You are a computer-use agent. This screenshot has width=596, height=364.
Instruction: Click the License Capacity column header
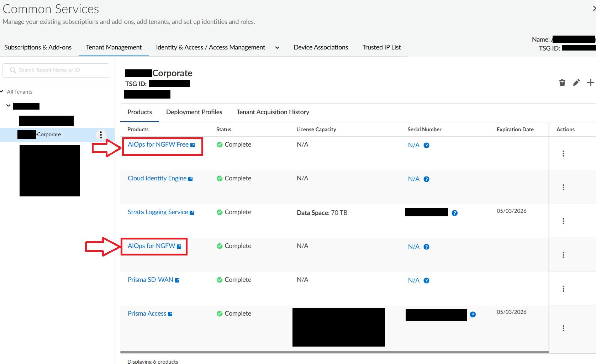pyautogui.click(x=316, y=130)
